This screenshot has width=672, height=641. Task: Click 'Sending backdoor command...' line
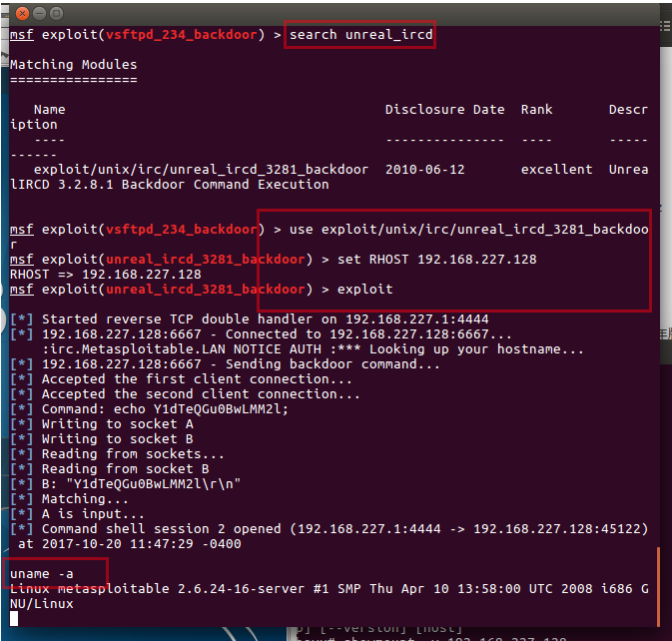(225, 364)
